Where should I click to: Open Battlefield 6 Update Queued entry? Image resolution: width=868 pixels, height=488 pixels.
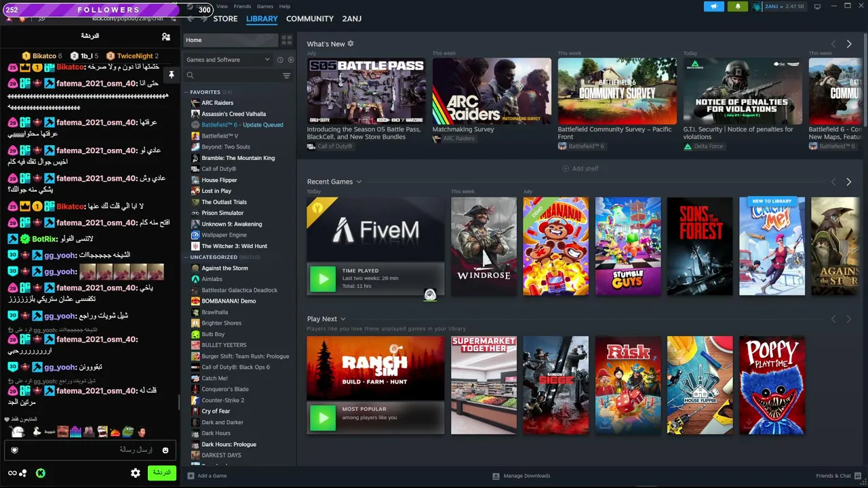pyautogui.click(x=242, y=125)
